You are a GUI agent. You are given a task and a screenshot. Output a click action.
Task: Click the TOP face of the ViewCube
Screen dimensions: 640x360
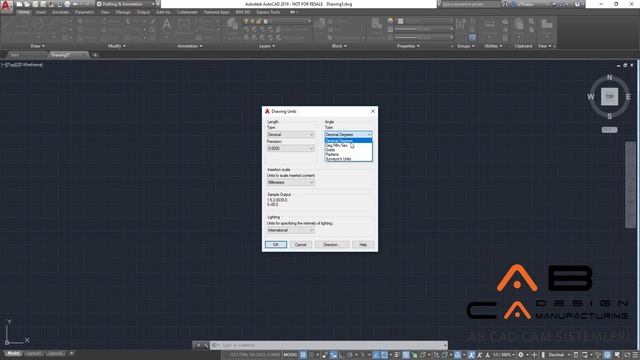click(609, 97)
